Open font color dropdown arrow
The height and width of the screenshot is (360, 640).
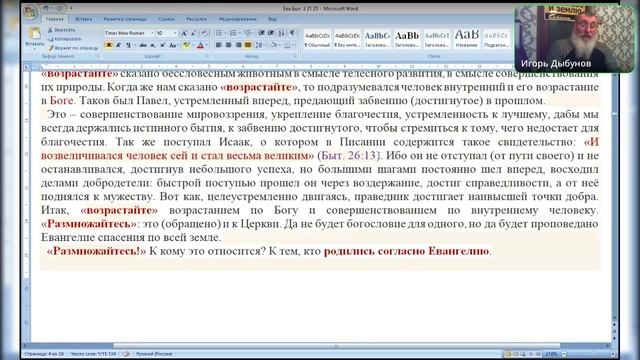pos(207,45)
